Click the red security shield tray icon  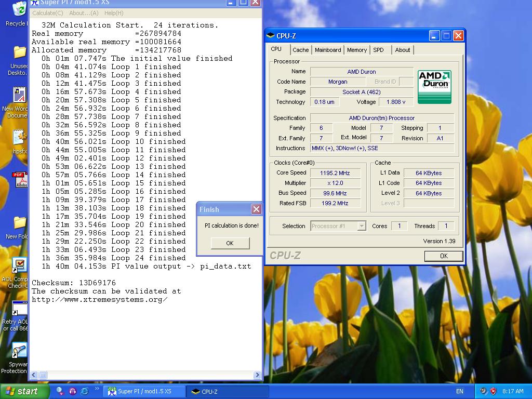click(x=494, y=391)
